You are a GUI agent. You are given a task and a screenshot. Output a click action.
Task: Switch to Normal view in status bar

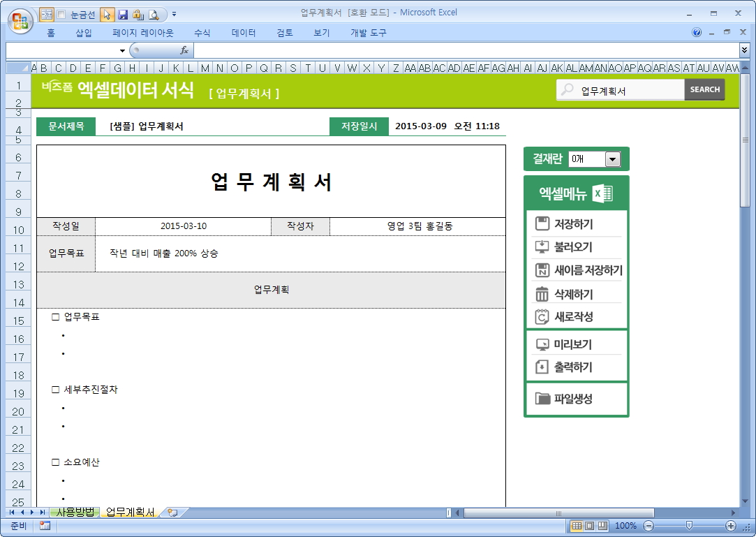click(576, 526)
